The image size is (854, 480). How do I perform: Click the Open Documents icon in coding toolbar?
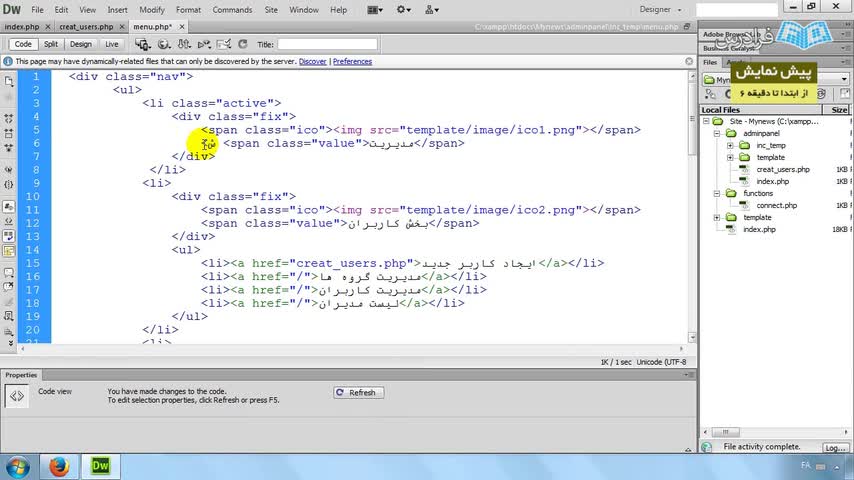coord(9,81)
